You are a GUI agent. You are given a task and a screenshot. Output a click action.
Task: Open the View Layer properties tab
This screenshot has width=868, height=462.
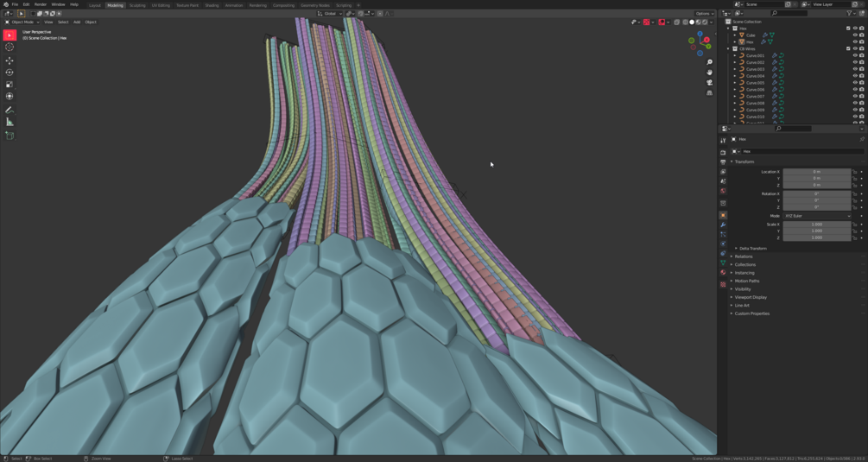(723, 172)
